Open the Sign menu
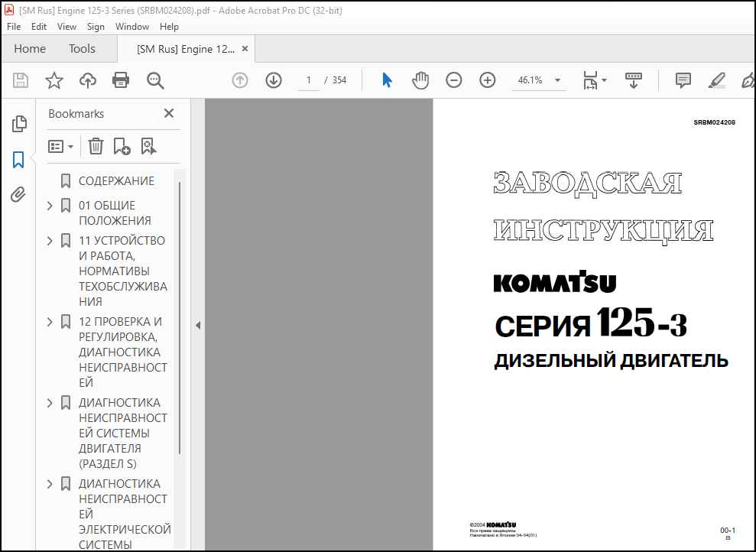Screen dimensions: 756x552 click(96, 27)
